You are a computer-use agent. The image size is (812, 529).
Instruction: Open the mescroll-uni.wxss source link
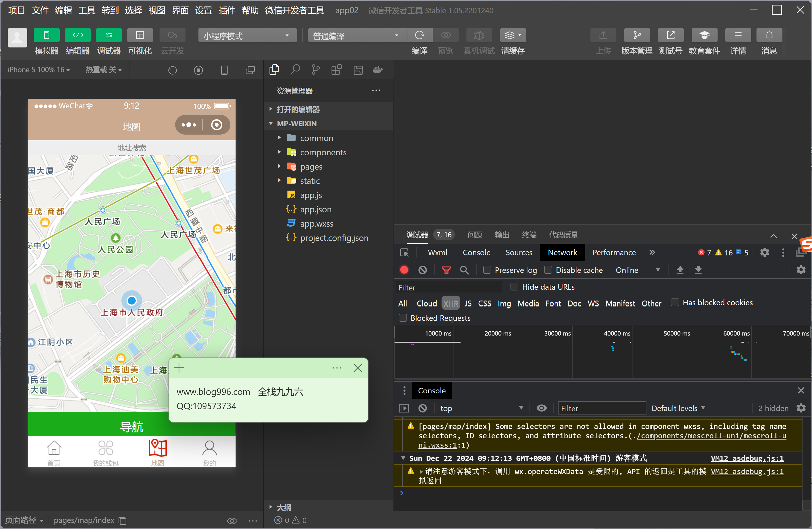click(711, 436)
